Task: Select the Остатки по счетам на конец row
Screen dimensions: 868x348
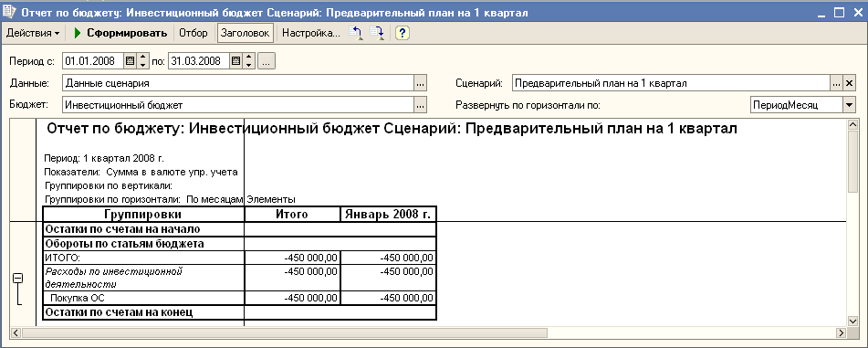Action: 240,312
